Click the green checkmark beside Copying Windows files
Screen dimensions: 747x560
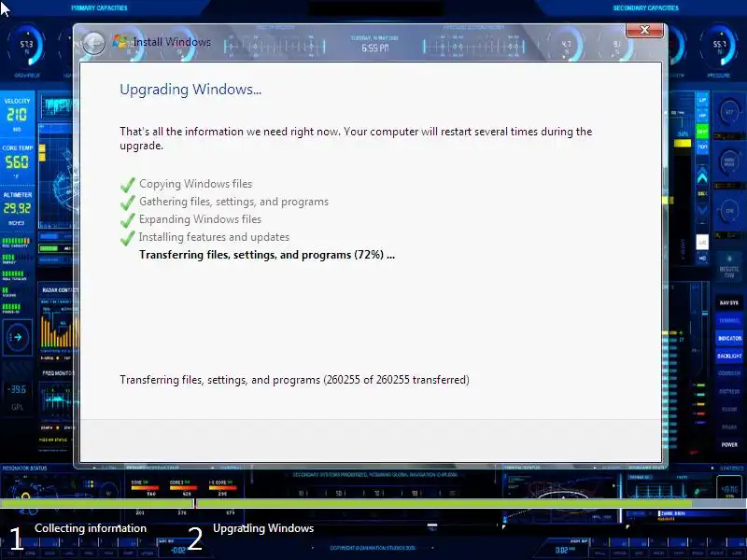point(128,185)
